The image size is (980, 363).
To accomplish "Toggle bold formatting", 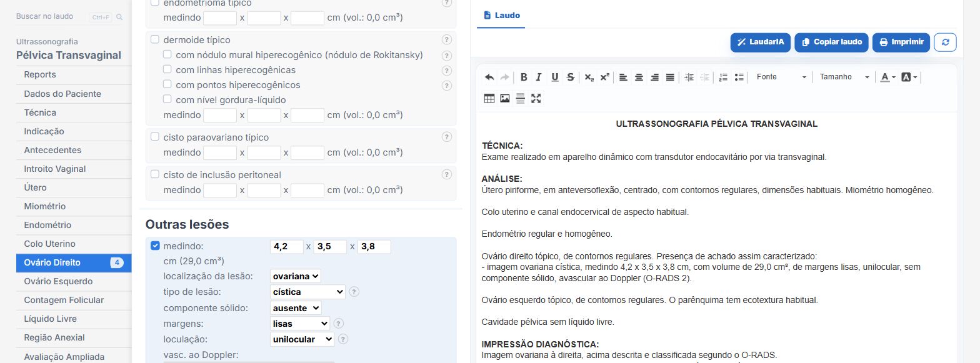I will (524, 77).
